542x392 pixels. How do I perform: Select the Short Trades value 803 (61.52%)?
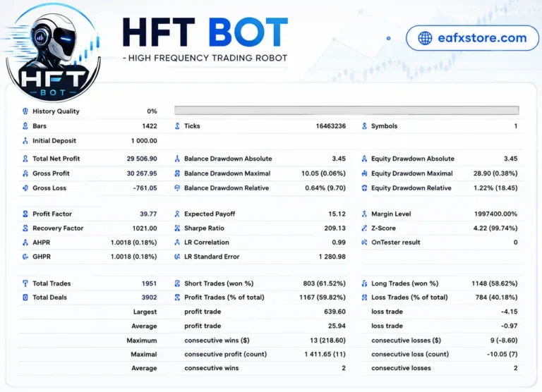[324, 283]
